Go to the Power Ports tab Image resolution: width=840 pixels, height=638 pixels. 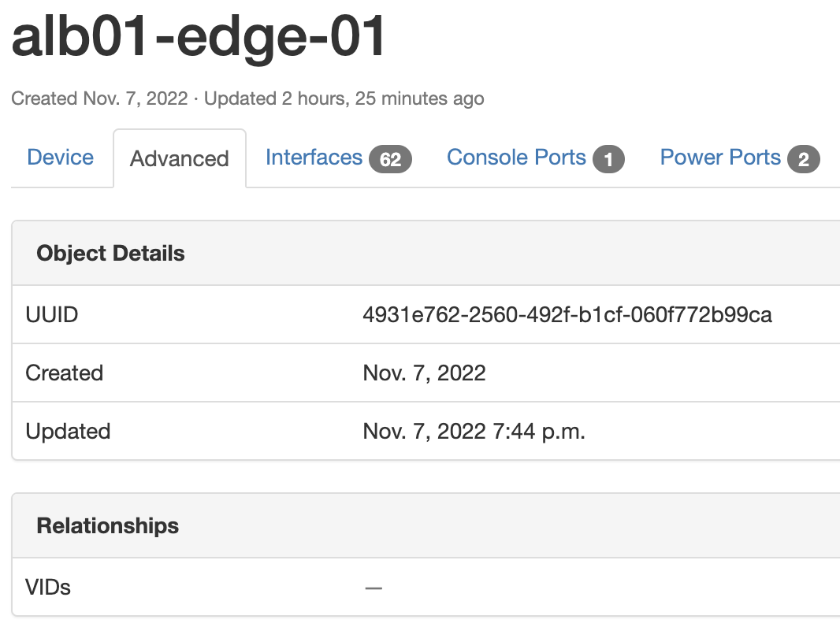pyautogui.click(x=720, y=158)
